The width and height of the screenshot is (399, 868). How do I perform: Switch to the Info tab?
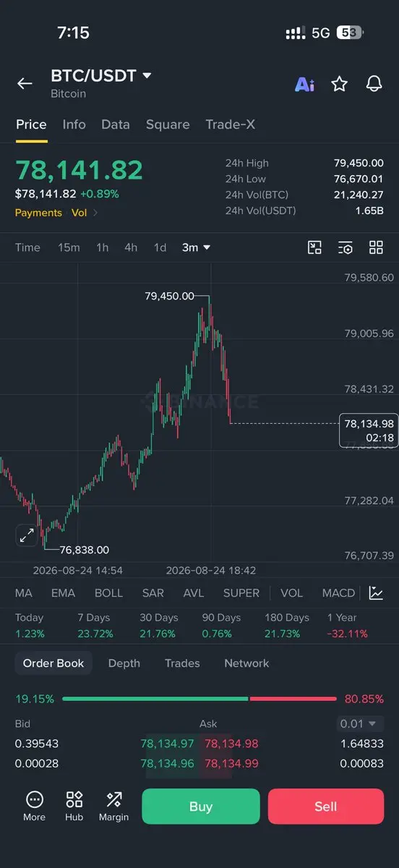[x=74, y=124]
